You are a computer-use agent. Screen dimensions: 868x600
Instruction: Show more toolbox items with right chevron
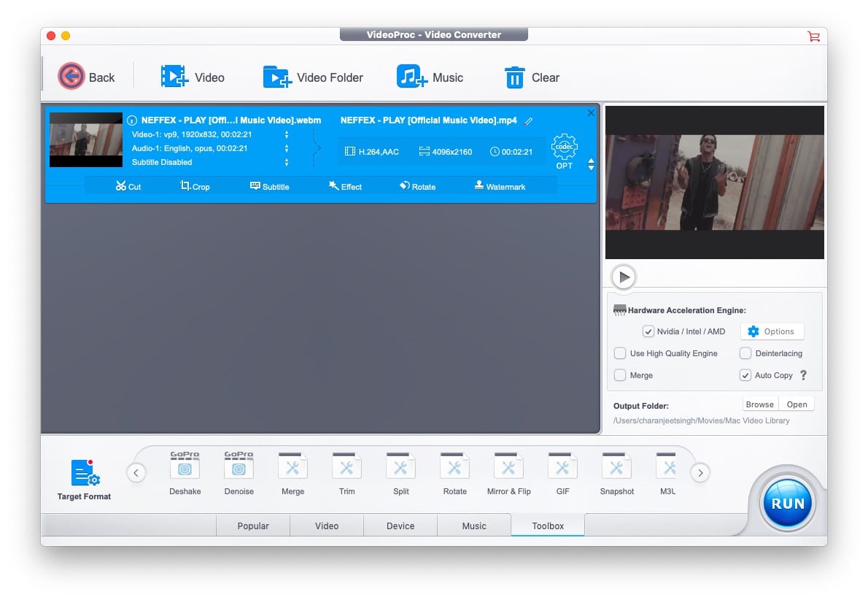pos(700,472)
